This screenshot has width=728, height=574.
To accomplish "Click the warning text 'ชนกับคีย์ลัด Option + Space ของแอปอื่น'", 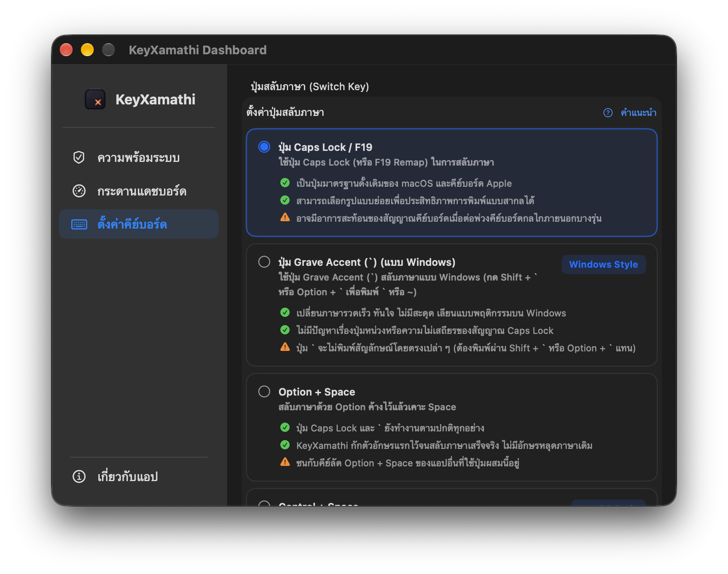I will click(x=408, y=463).
